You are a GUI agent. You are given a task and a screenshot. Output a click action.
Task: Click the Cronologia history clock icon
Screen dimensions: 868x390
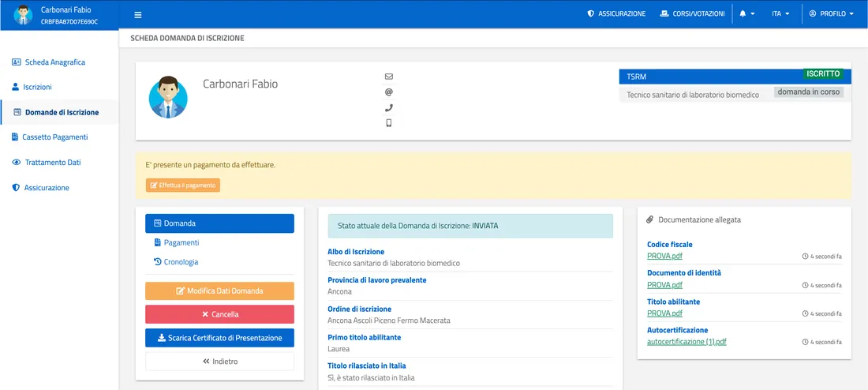click(157, 262)
